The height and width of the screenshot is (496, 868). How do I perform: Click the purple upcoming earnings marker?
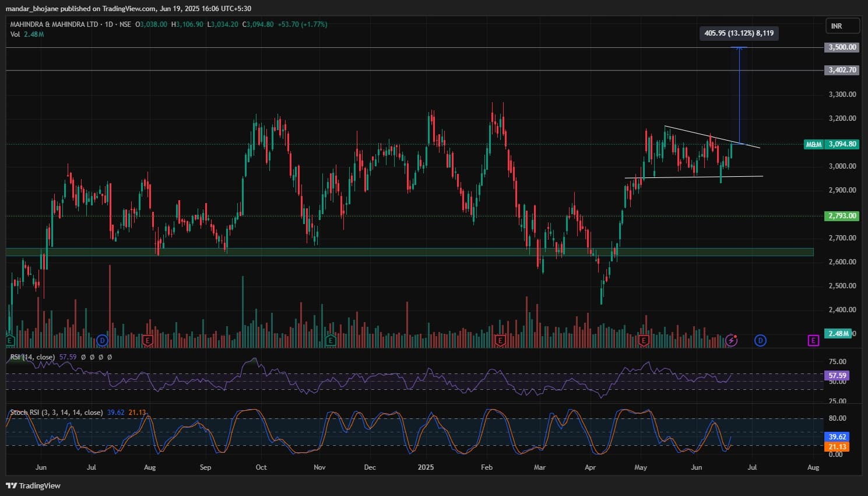tap(813, 340)
